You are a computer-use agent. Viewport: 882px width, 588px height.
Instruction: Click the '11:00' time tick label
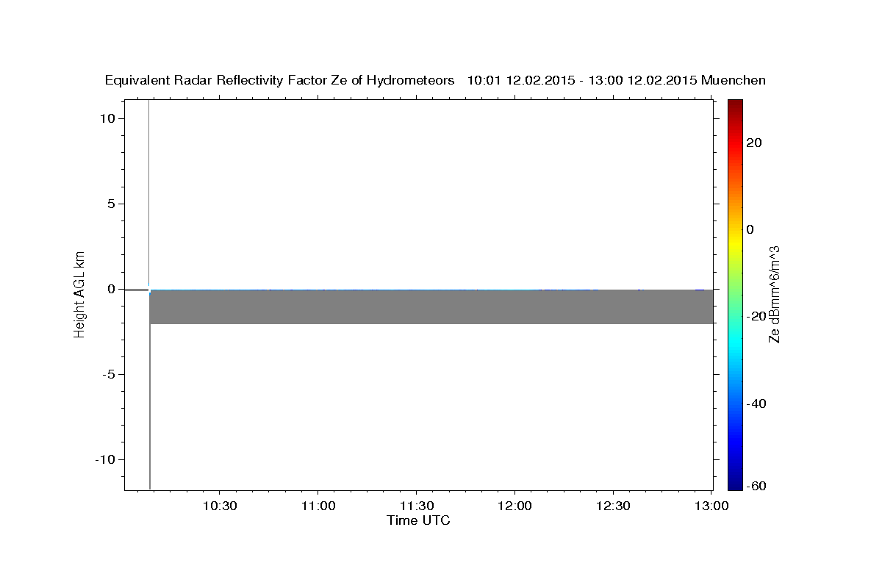(318, 506)
